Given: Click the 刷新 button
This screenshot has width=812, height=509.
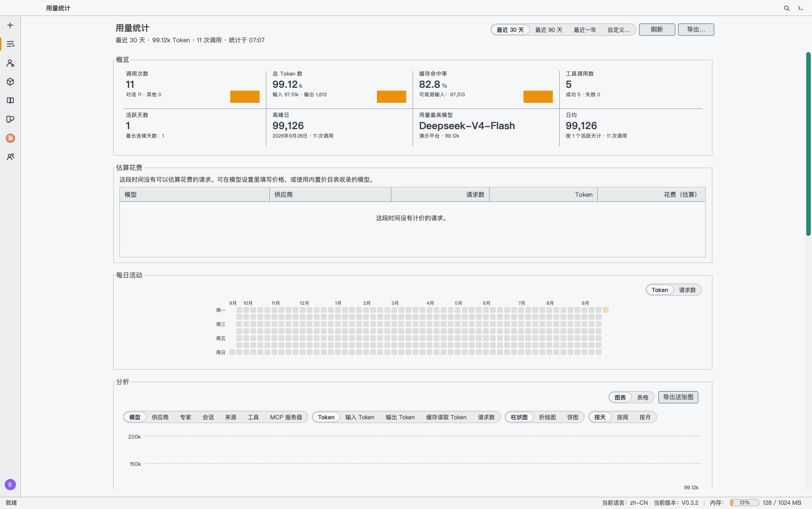Looking at the screenshot, I should (657, 30).
